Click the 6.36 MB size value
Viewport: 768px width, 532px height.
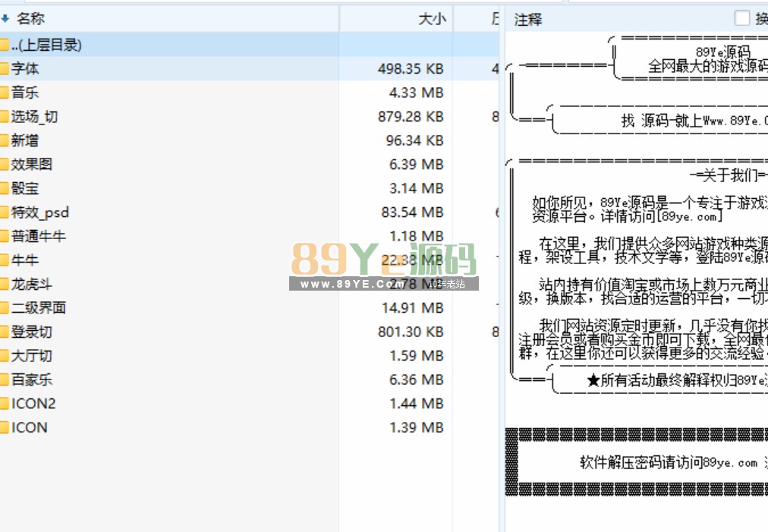[417, 380]
